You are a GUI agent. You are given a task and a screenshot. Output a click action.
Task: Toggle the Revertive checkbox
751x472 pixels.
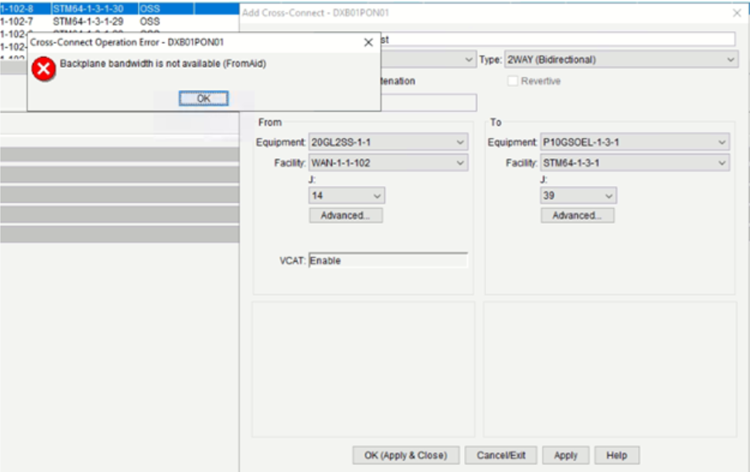pos(511,81)
